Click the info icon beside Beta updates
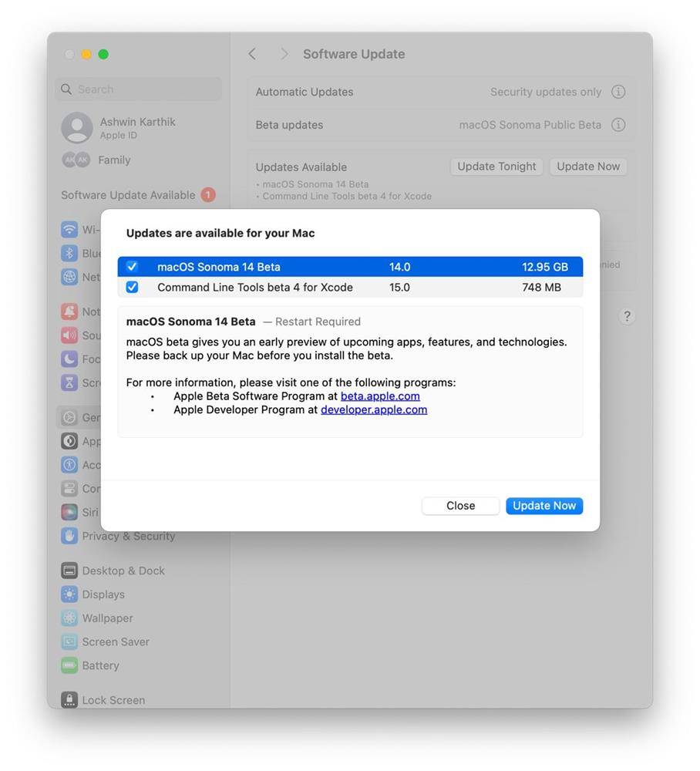 click(618, 124)
